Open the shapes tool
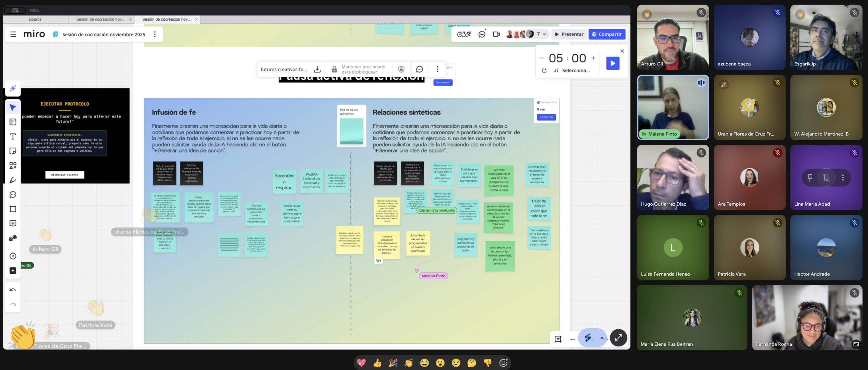 click(13, 165)
